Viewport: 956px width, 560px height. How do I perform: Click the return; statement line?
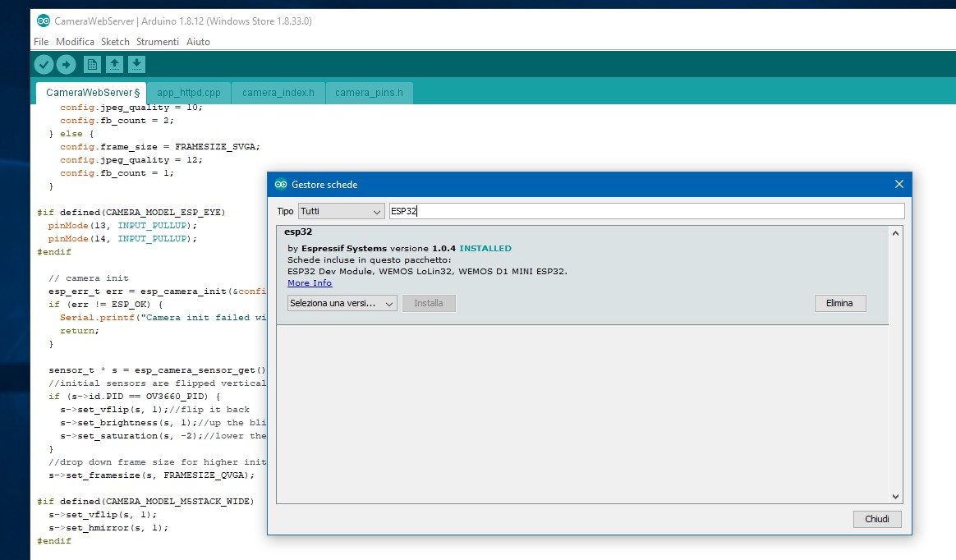[80, 331]
